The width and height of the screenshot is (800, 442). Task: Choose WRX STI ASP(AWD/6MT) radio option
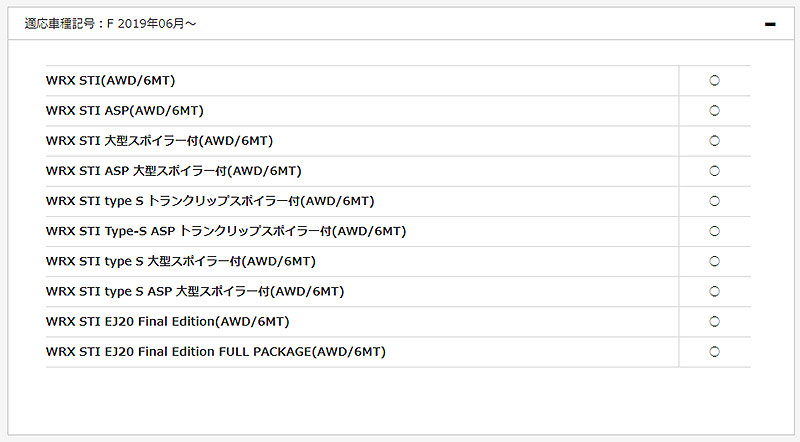click(714, 111)
